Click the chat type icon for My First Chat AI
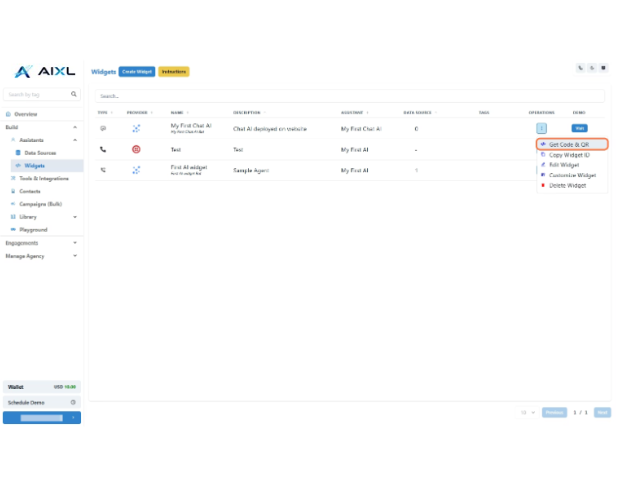 pos(103,128)
